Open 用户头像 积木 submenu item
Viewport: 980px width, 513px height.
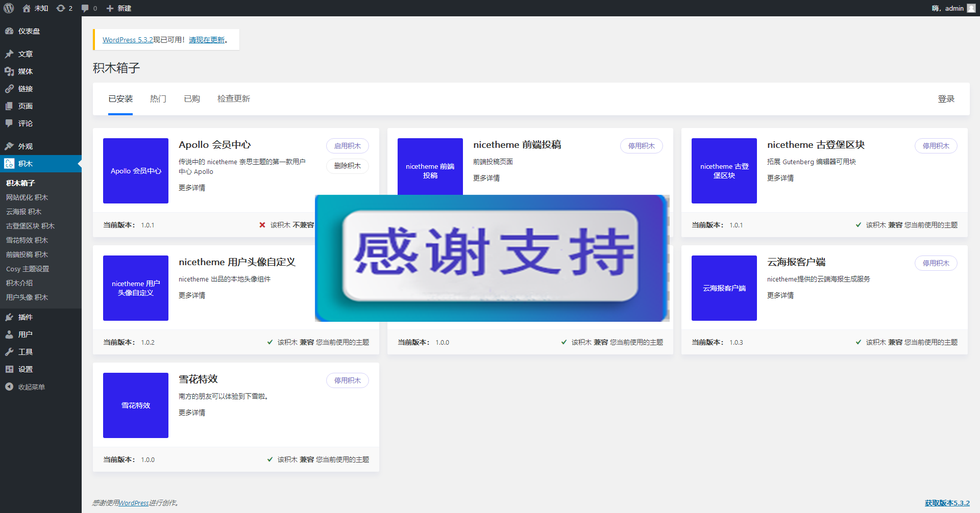pos(27,297)
